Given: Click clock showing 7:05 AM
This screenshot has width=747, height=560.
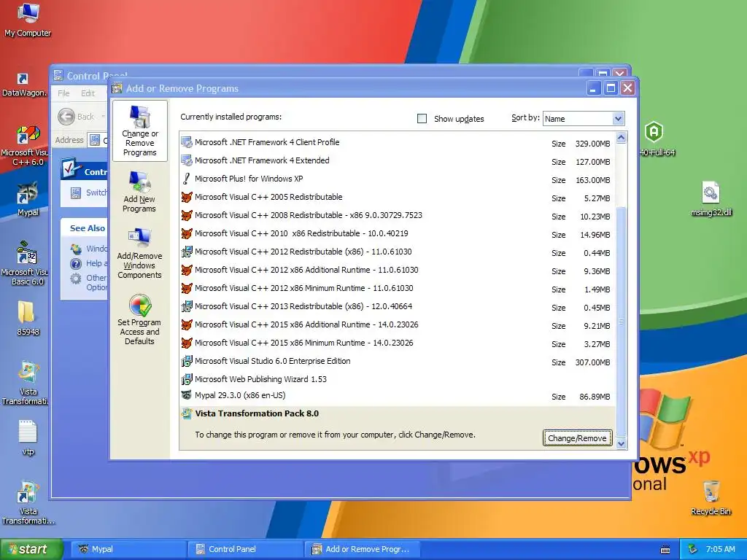Looking at the screenshot, I should [720, 549].
